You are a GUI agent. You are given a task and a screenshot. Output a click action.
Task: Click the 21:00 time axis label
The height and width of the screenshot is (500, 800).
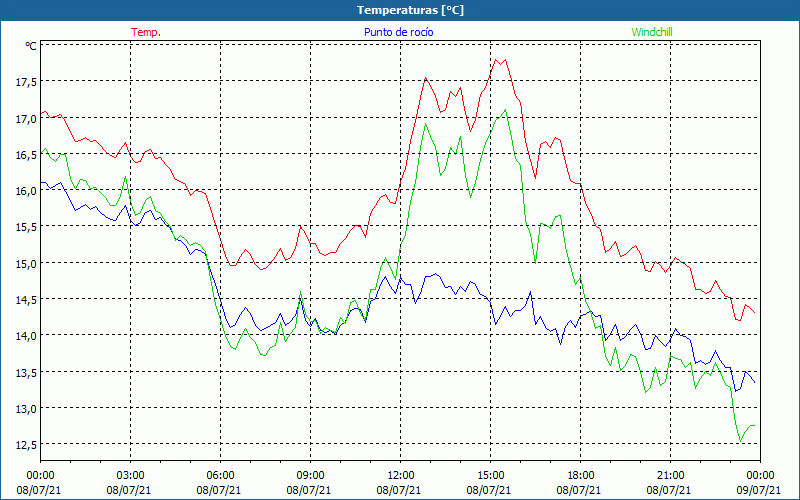pos(670,475)
